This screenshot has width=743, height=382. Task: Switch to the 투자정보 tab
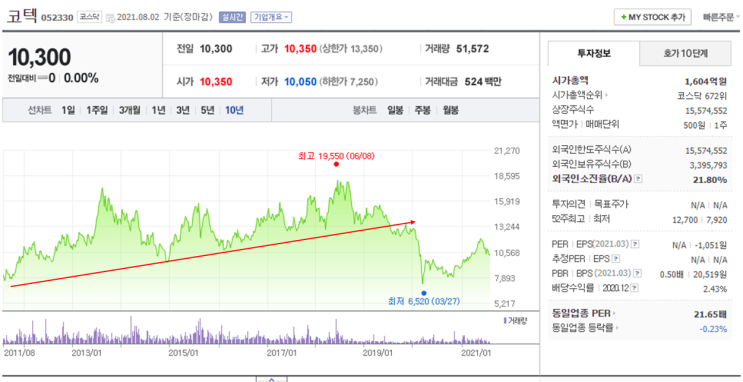pos(594,54)
